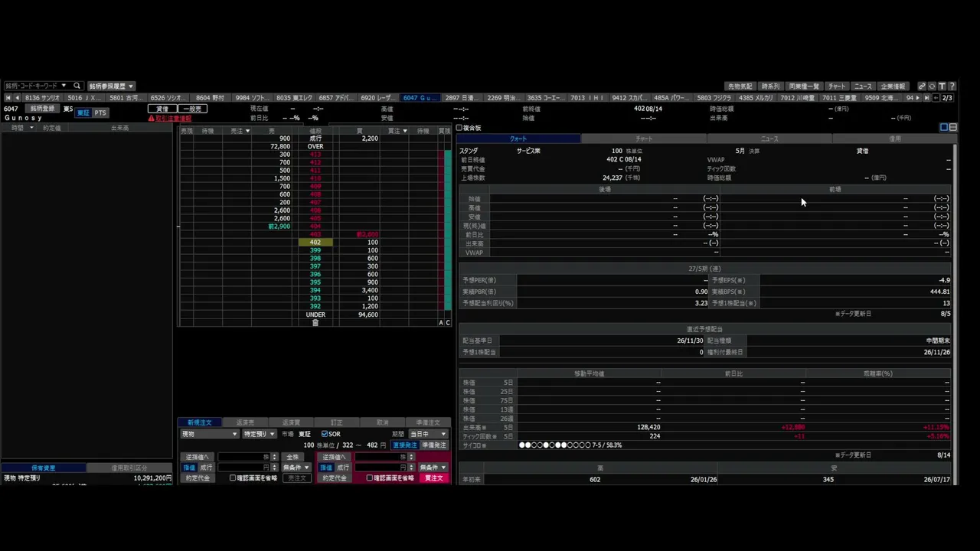The image size is (980, 551).
Task: Open the 返済売 order tab
Action: [245, 422]
